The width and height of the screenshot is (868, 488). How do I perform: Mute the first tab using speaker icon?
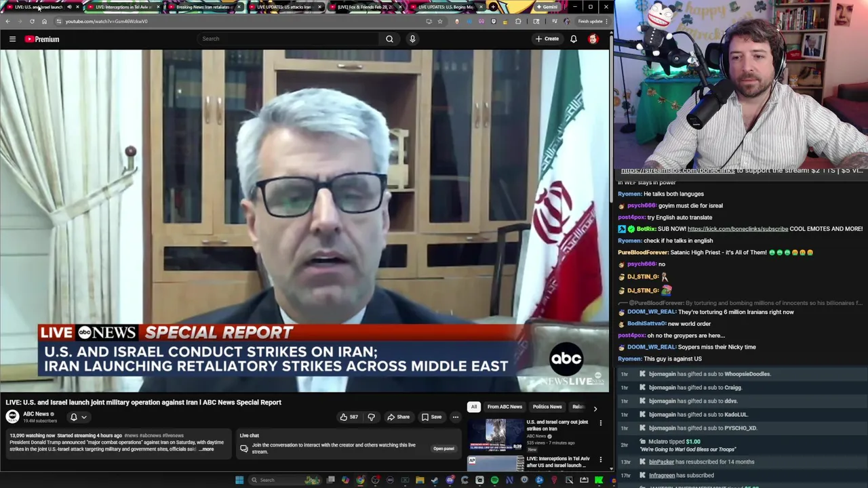[68, 7]
